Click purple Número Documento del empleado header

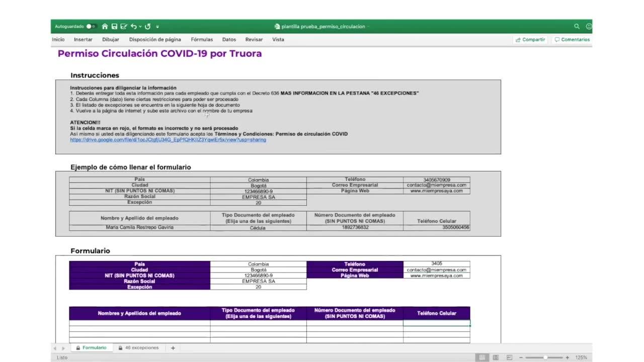pos(355,313)
